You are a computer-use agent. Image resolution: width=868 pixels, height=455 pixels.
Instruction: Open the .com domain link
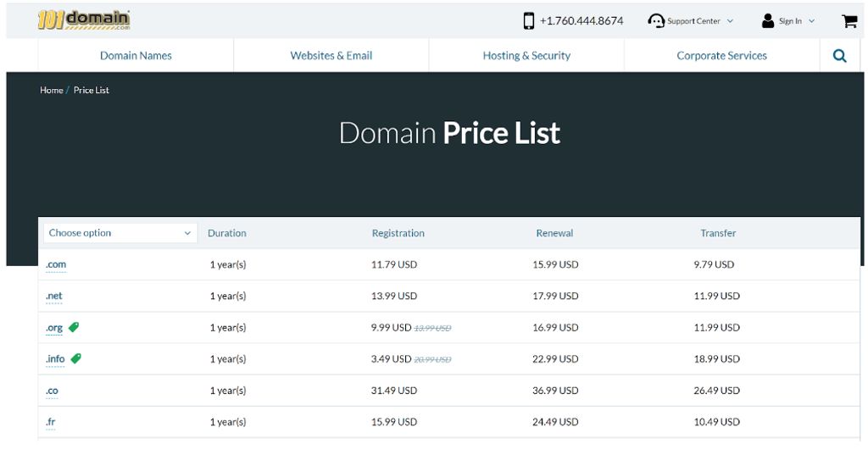pos(56,264)
